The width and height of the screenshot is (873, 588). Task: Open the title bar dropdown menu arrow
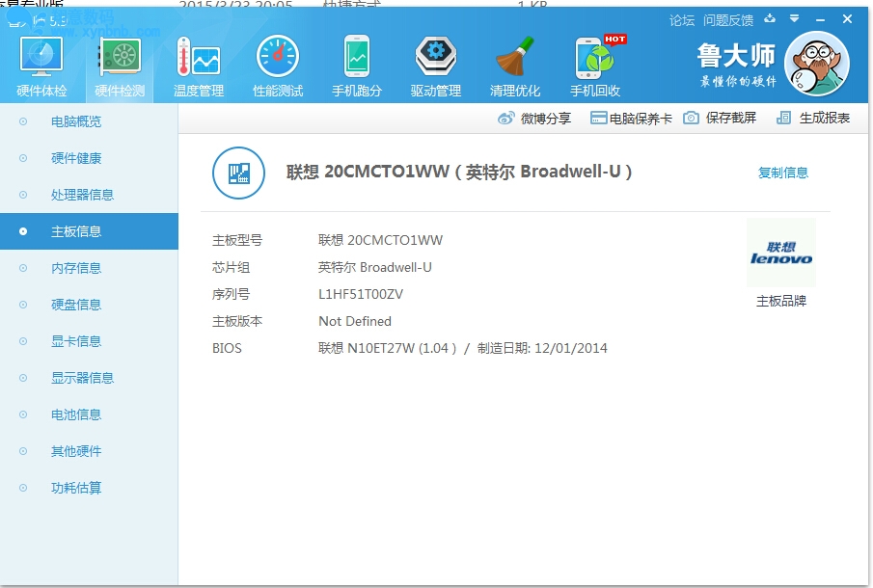coord(794,18)
